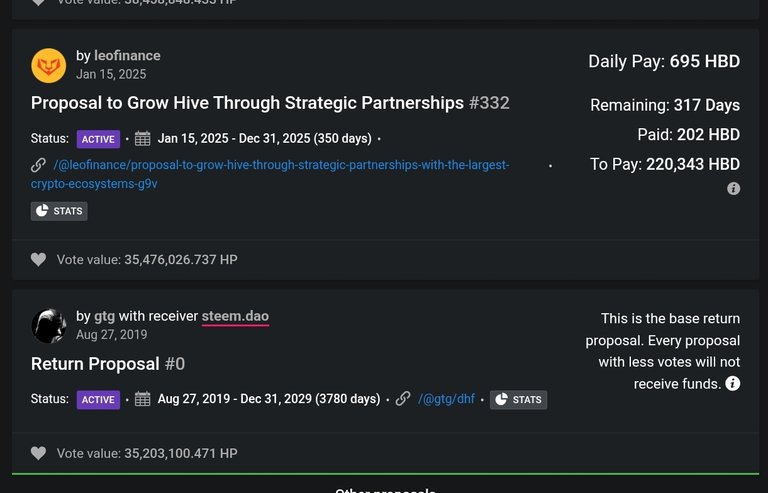This screenshot has width=768, height=493.
Task: Click link chain icon beside leofinance permalink
Action: pyautogui.click(x=38, y=165)
